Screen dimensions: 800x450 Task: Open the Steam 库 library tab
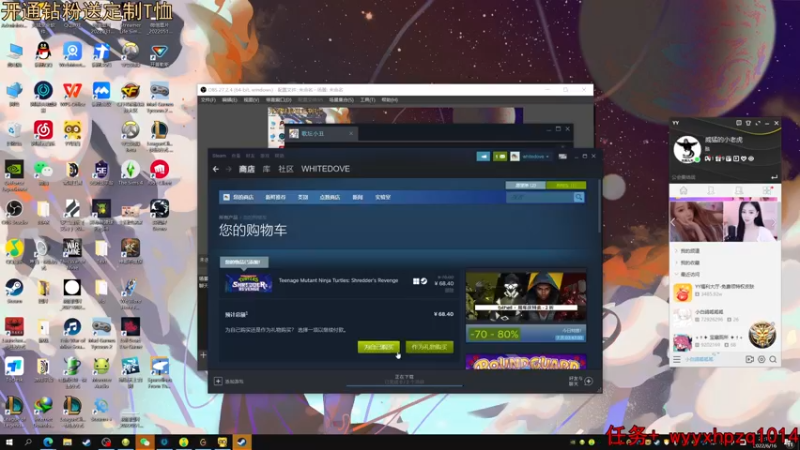(266, 169)
